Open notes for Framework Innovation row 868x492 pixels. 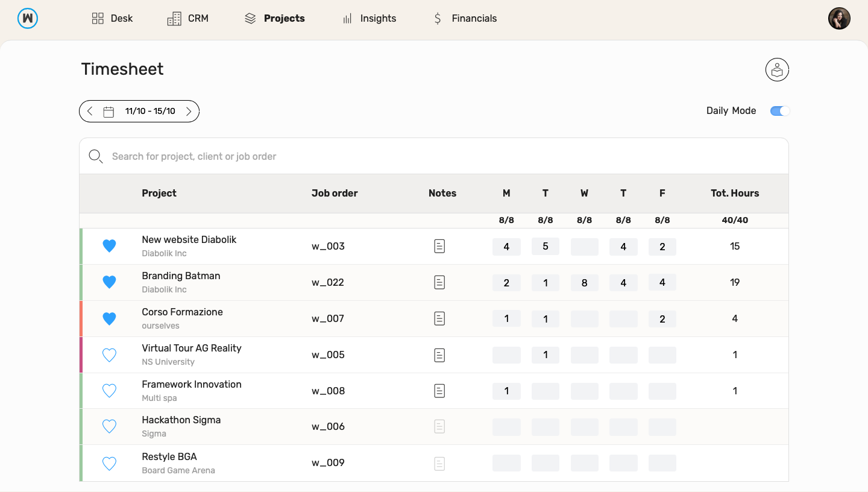439,391
